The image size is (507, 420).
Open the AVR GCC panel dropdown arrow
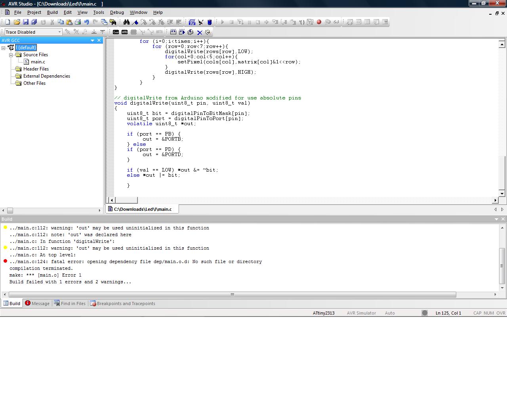[x=92, y=40]
